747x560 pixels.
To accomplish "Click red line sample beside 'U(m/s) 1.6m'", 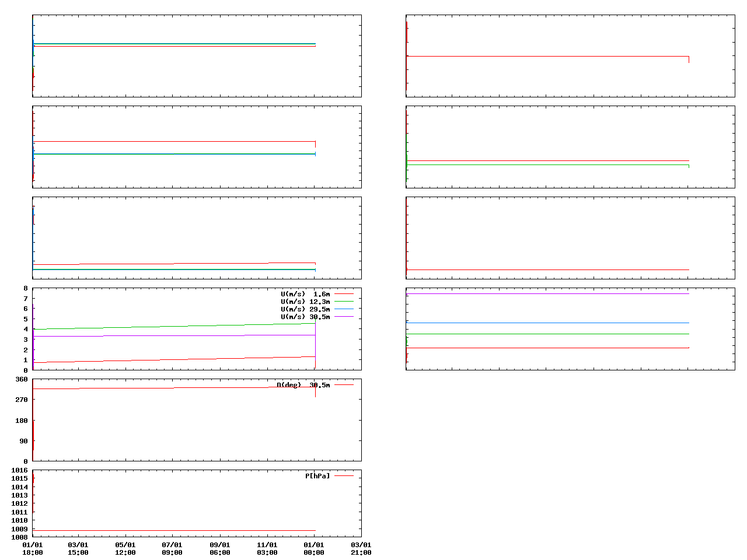I will pos(344,294).
